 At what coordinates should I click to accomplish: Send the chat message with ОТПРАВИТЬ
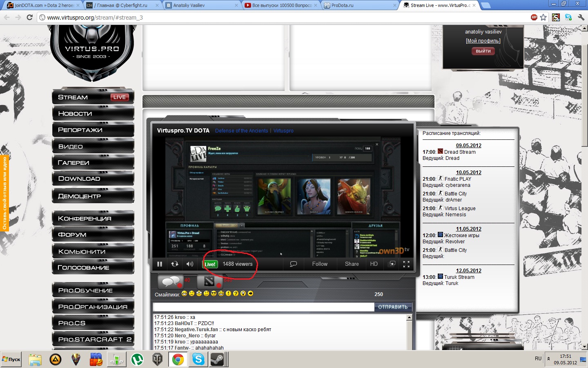point(393,307)
